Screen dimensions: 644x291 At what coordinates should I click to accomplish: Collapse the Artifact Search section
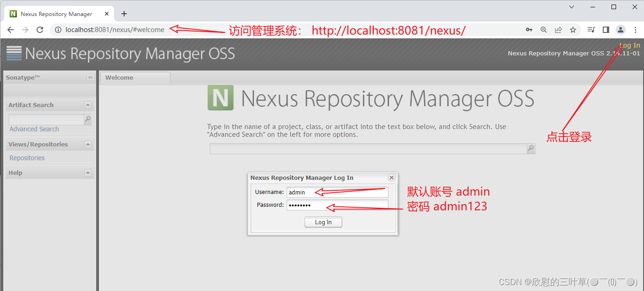[88, 105]
